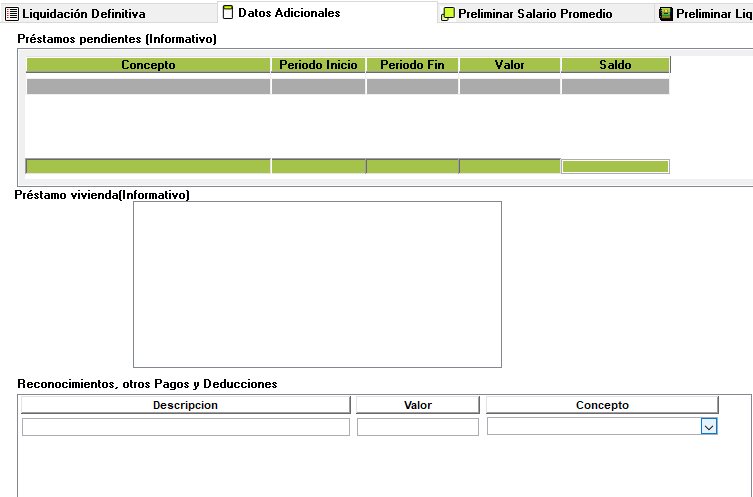Select the gray first-row cell under Saldo
The image size is (753, 497).
(x=615, y=87)
